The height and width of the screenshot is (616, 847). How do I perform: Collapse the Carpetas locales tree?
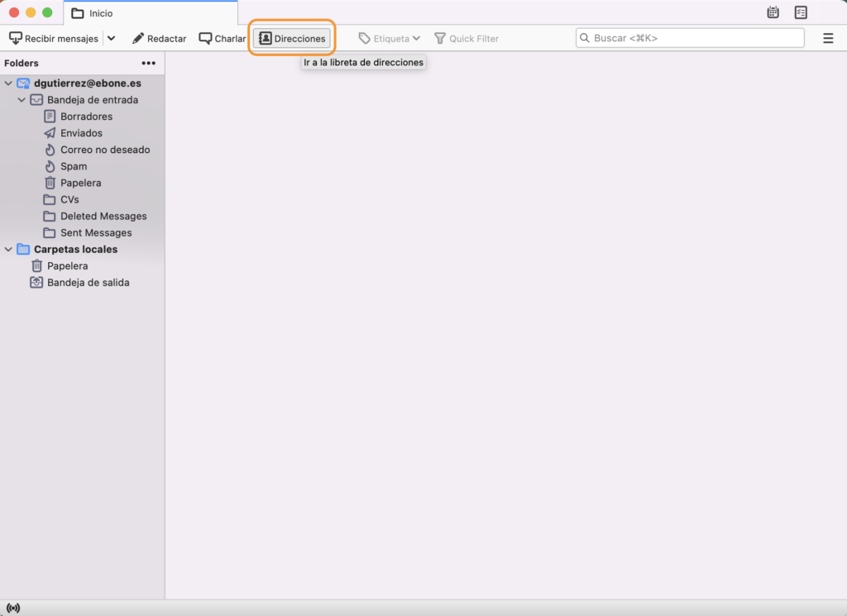[9, 250]
